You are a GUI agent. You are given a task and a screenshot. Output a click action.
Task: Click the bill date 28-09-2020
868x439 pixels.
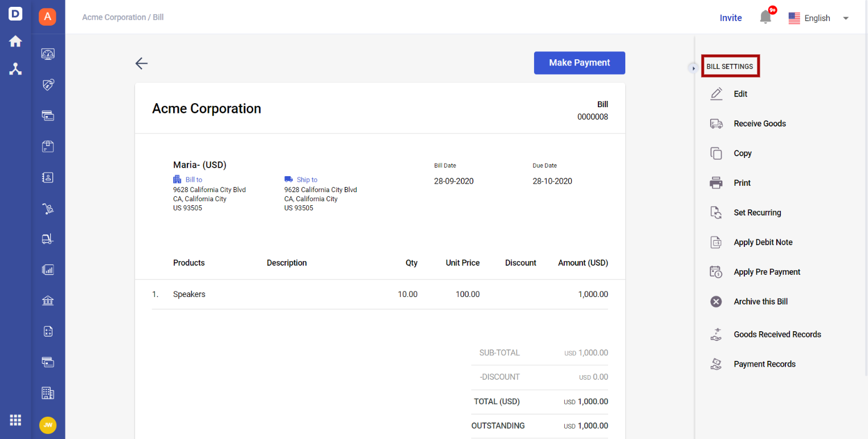pos(454,181)
